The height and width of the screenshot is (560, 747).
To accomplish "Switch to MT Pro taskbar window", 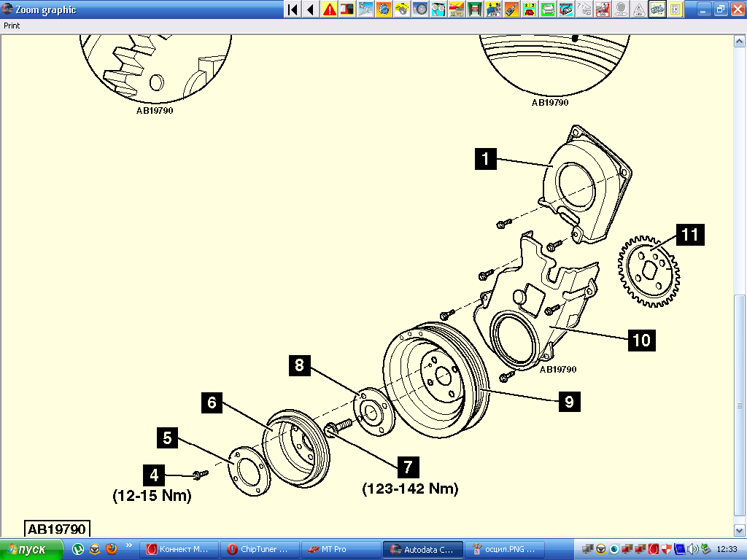I will point(341,550).
